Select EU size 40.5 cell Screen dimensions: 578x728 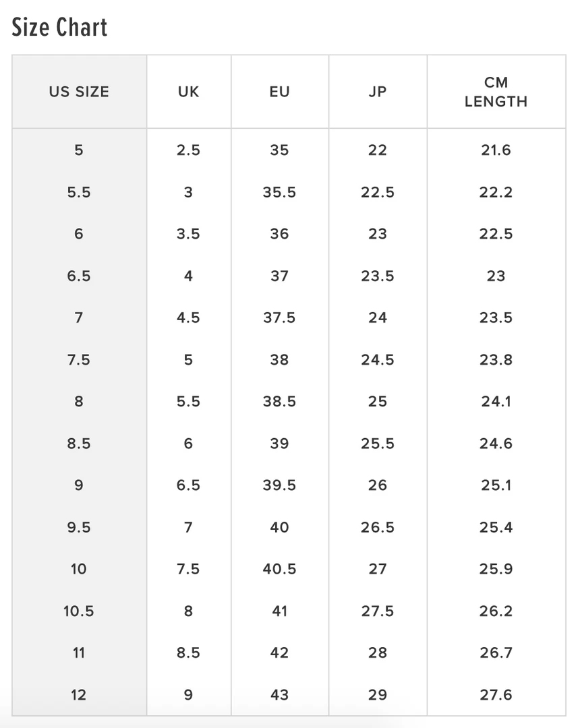point(279,569)
